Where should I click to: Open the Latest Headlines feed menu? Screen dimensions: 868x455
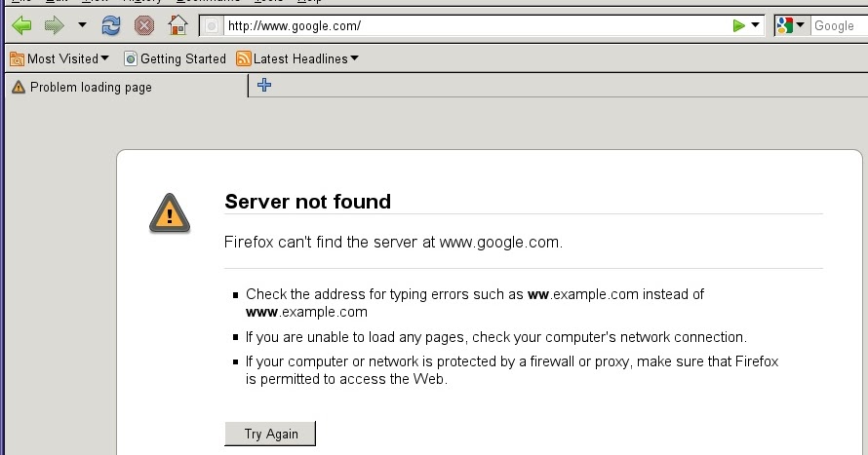pyautogui.click(x=297, y=58)
